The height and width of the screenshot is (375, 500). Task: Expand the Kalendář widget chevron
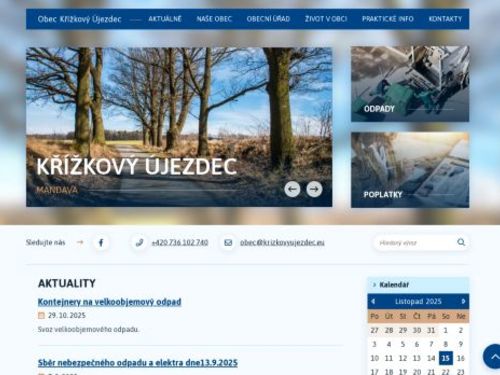pos(374,285)
